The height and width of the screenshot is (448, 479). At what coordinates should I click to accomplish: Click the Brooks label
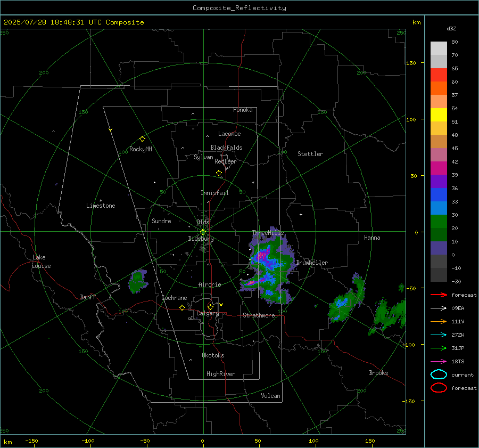378,373
